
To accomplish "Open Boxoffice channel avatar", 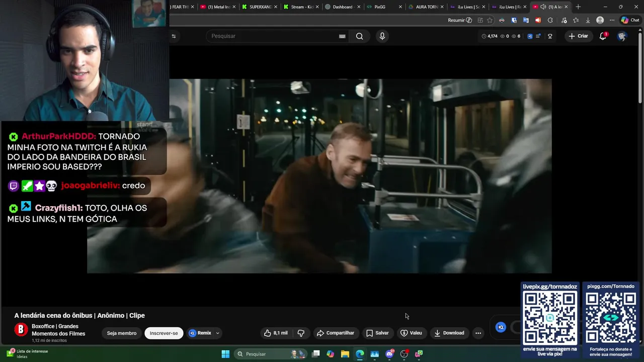I will point(21,330).
